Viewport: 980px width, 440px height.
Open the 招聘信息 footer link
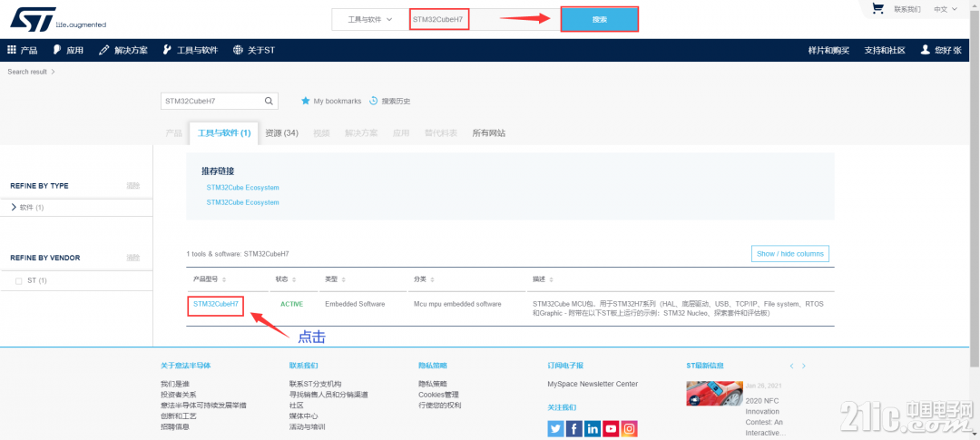(175, 427)
